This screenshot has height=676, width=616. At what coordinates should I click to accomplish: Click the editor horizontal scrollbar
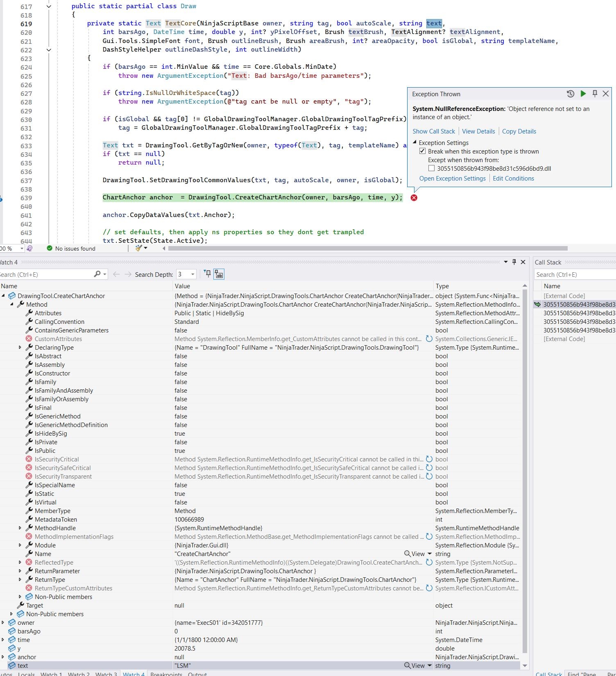[x=368, y=248]
